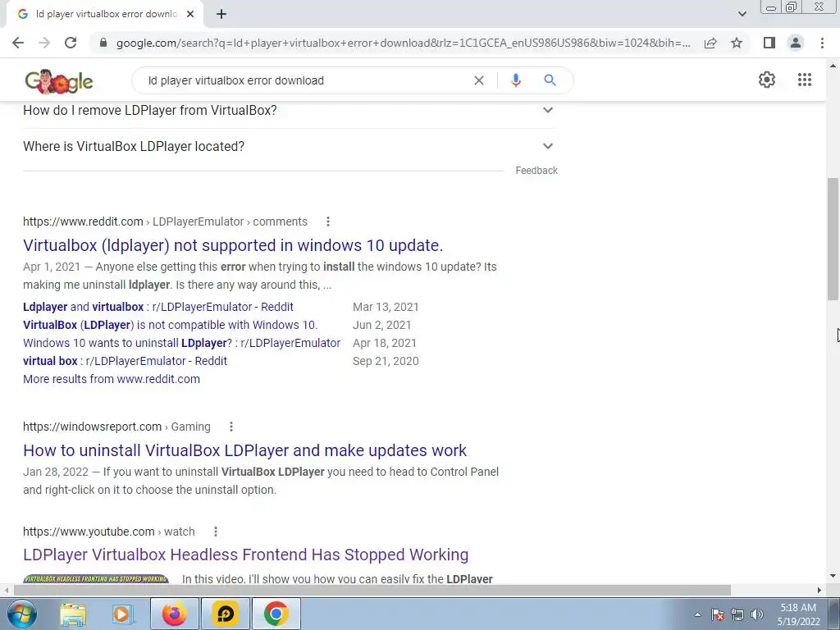This screenshot has height=630, width=840.
Task: Open network status tray icon
Action: [x=737, y=614]
